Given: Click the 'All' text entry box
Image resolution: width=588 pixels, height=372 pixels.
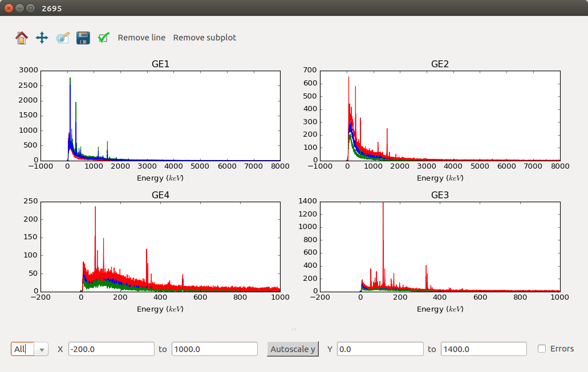Looking at the screenshot, I should point(23,349).
